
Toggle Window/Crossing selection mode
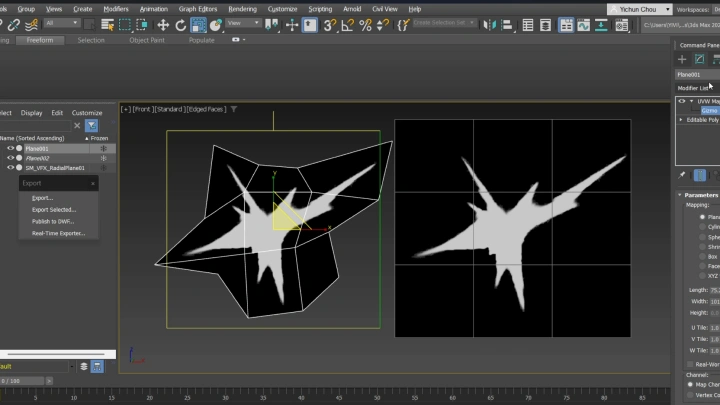[142, 25]
